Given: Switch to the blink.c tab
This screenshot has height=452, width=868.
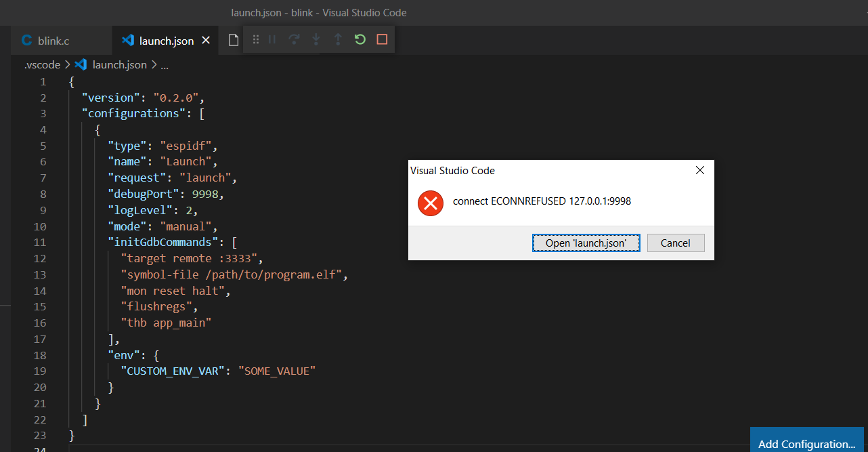Looking at the screenshot, I should pyautogui.click(x=54, y=39).
